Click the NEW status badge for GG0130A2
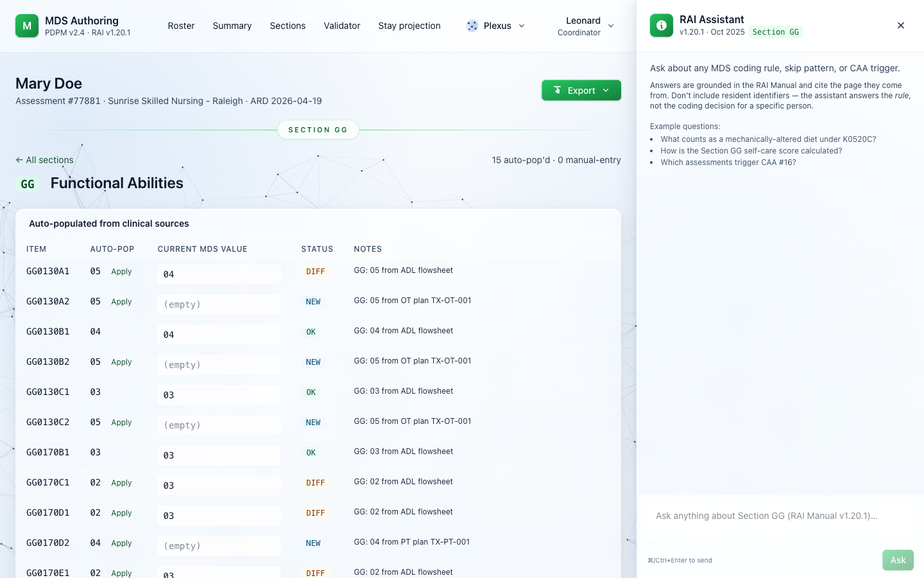Image resolution: width=924 pixels, height=578 pixels. [x=313, y=302]
